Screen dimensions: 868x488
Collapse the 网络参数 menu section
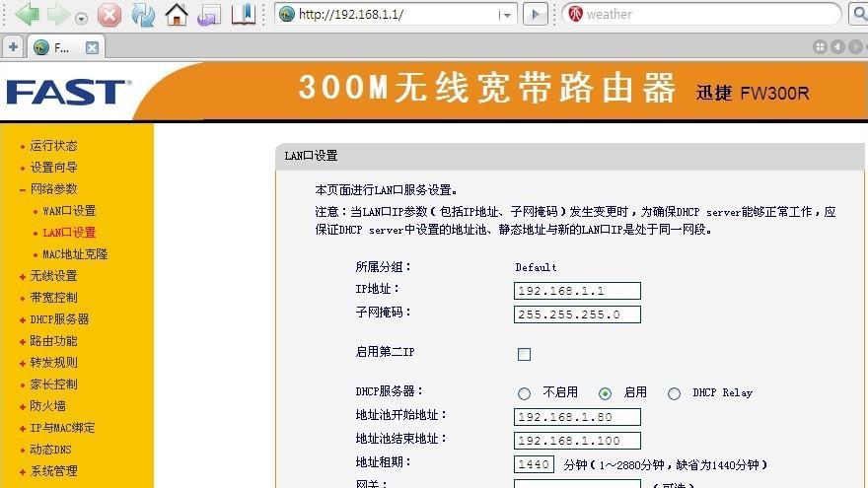click(53, 188)
